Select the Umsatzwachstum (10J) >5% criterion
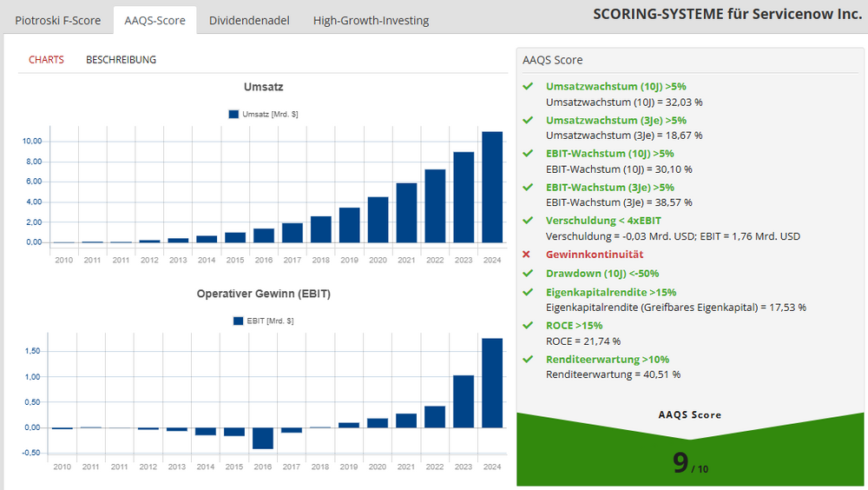 click(x=615, y=87)
